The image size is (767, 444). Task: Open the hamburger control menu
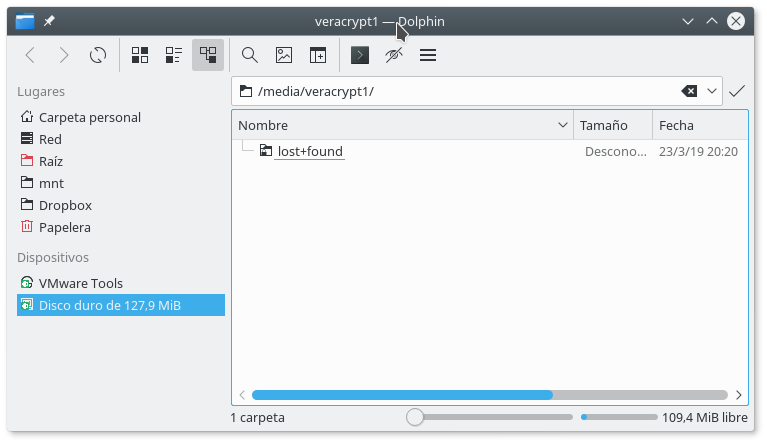pyautogui.click(x=428, y=56)
